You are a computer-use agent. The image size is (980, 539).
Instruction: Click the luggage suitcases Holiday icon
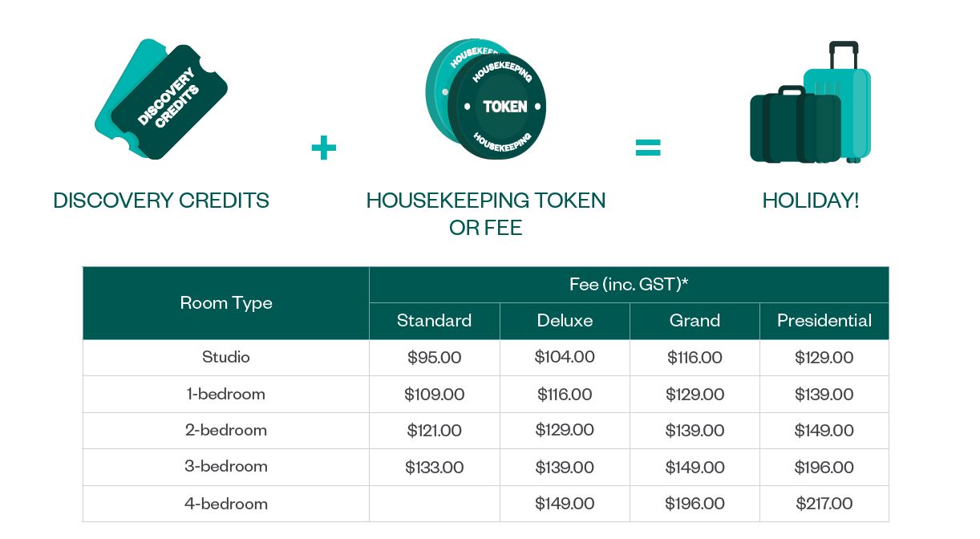coord(810,103)
